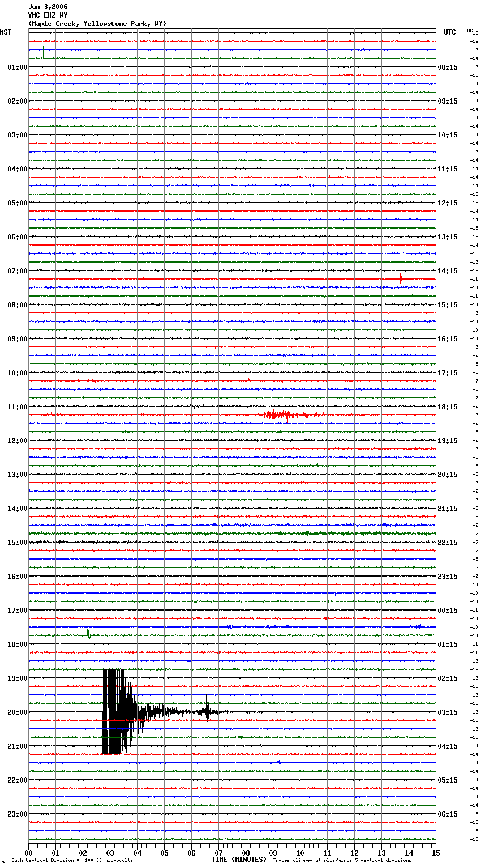Select the 19:00 MST time label
Screen dimensions: 481x868
click(18, 678)
